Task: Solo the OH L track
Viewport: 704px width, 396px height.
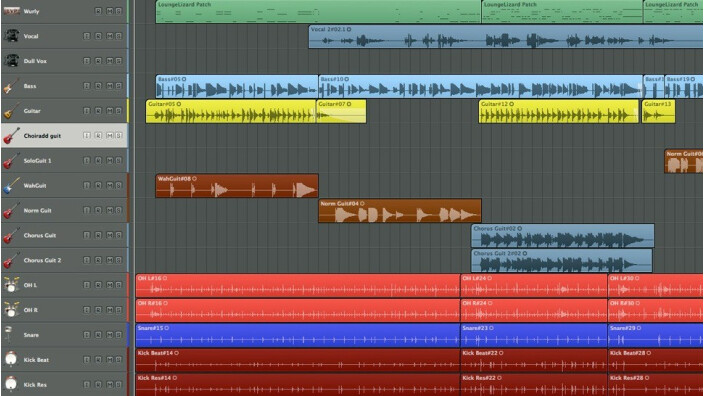Action: [119, 285]
